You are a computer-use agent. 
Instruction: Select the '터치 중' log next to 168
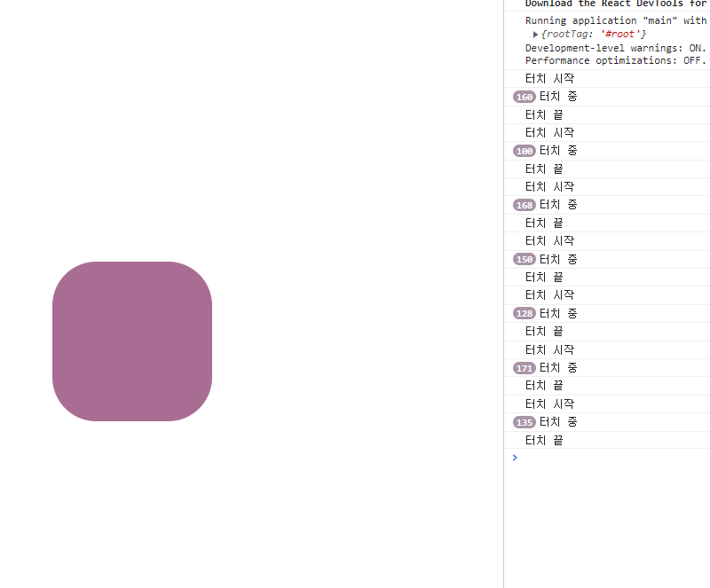pyautogui.click(x=558, y=205)
